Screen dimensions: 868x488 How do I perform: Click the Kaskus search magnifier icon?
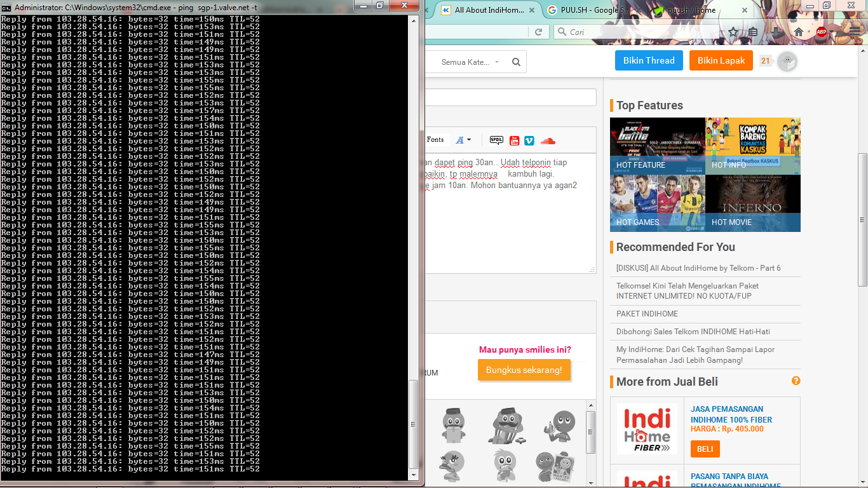pos(516,62)
